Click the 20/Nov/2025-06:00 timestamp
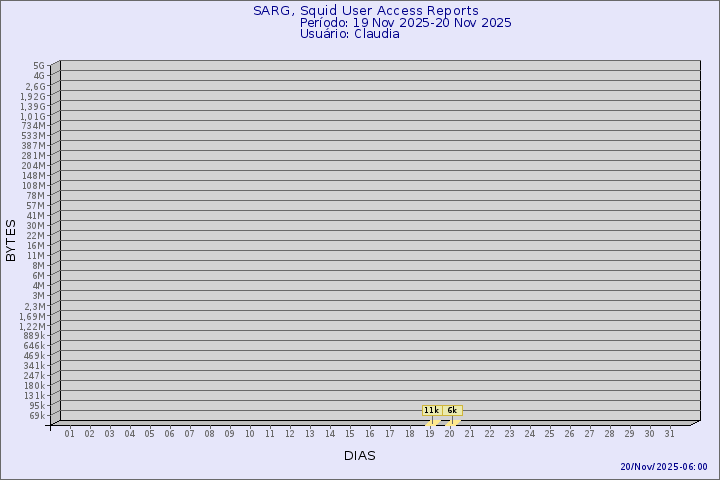This screenshot has height=480, width=720. (664, 466)
